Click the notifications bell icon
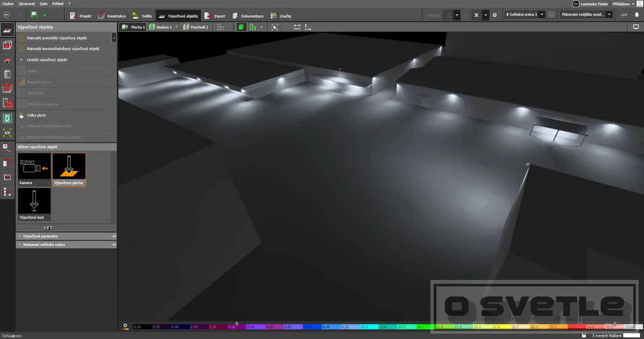Image resolution: width=644 pixels, height=339 pixels. click(x=636, y=15)
